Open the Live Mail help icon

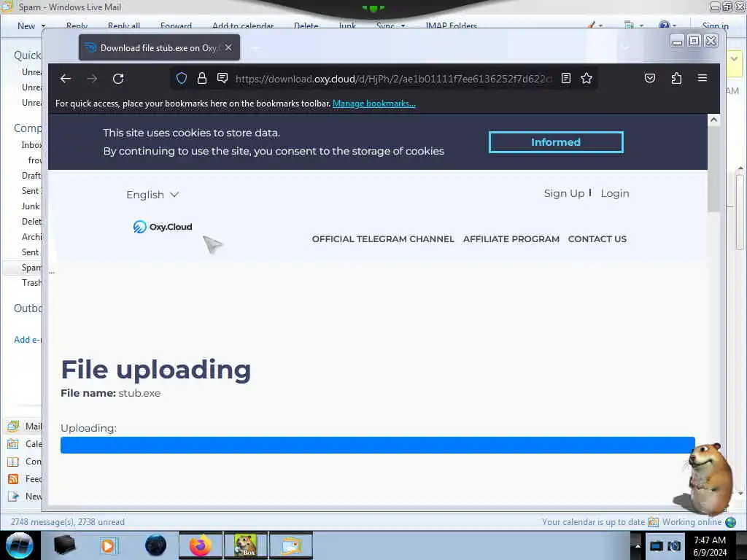tap(664, 26)
